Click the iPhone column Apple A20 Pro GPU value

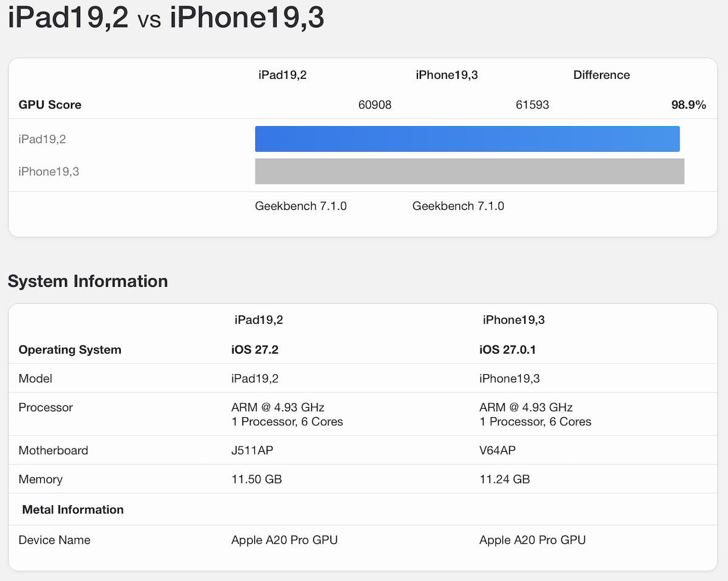[533, 540]
